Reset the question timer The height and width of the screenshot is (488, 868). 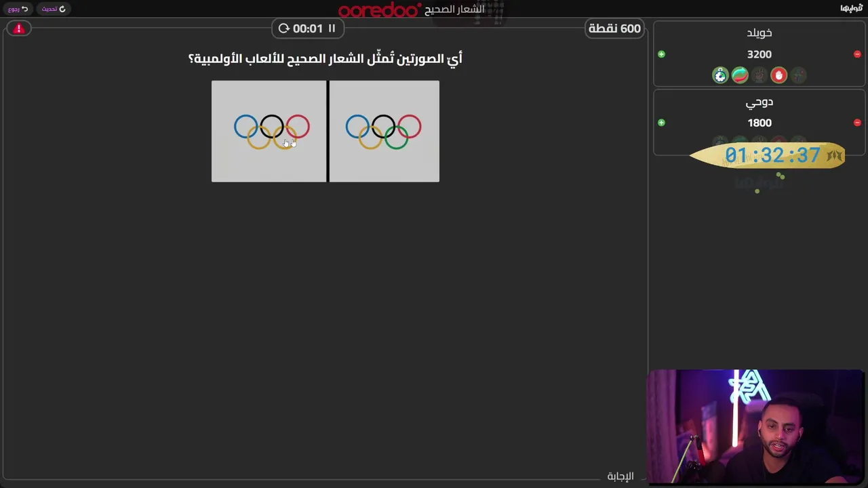pos(283,28)
